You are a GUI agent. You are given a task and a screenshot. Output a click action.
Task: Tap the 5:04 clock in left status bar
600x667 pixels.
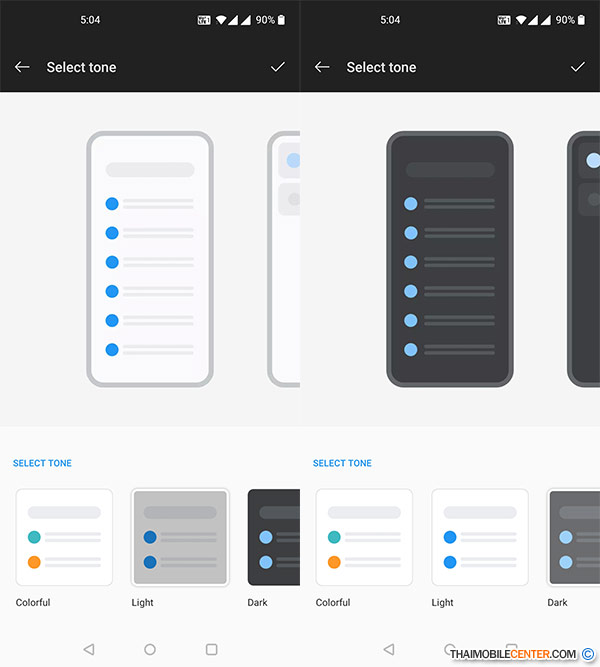pos(90,20)
